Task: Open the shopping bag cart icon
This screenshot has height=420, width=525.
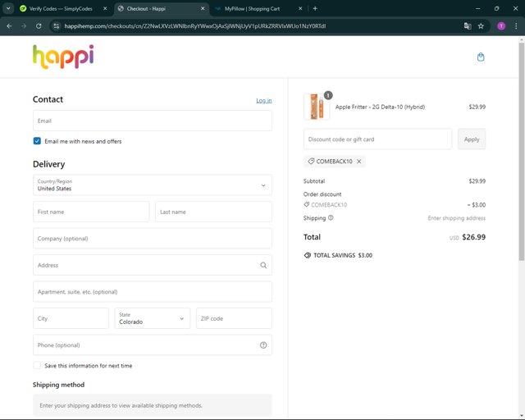Action: [x=481, y=57]
